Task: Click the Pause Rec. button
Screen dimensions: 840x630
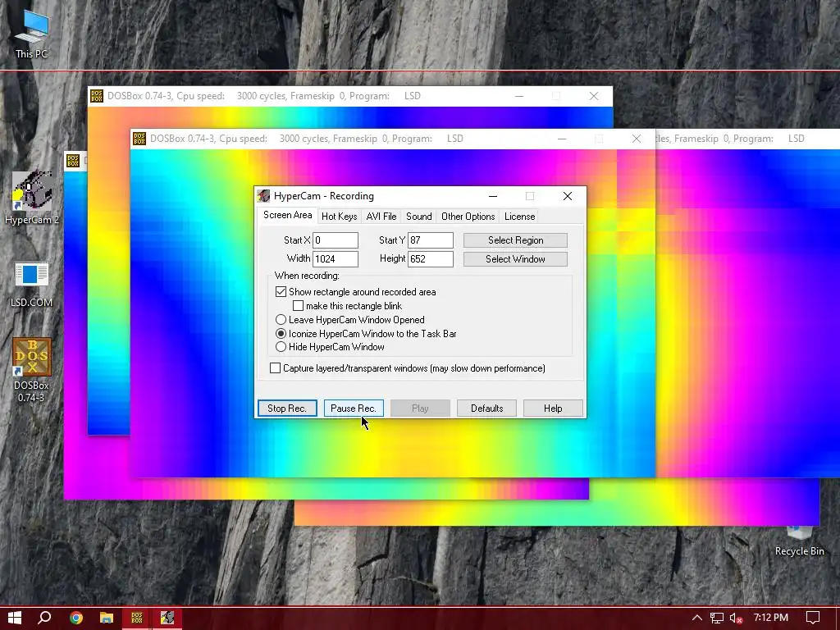Action: [354, 409]
